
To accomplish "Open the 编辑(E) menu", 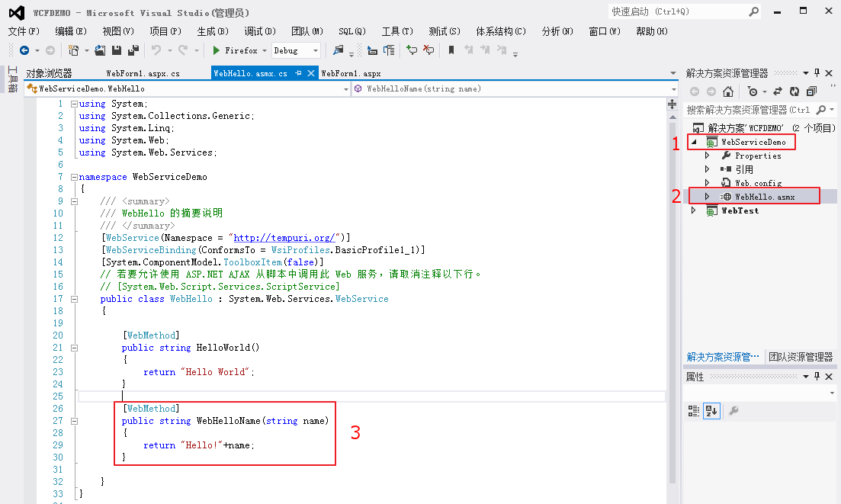I will click(x=71, y=31).
